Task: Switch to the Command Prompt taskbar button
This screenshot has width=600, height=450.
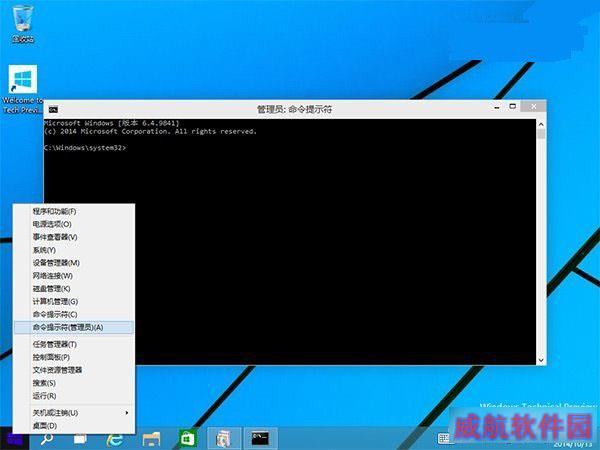Action: point(260,439)
